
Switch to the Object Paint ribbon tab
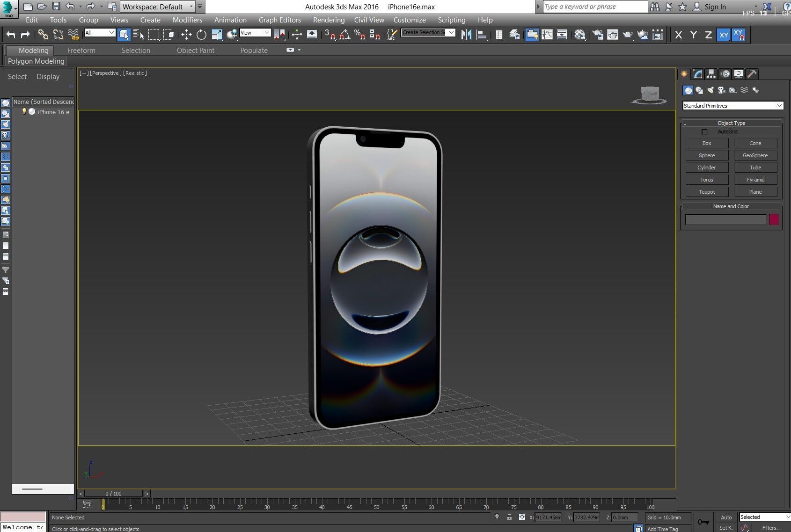195,51
